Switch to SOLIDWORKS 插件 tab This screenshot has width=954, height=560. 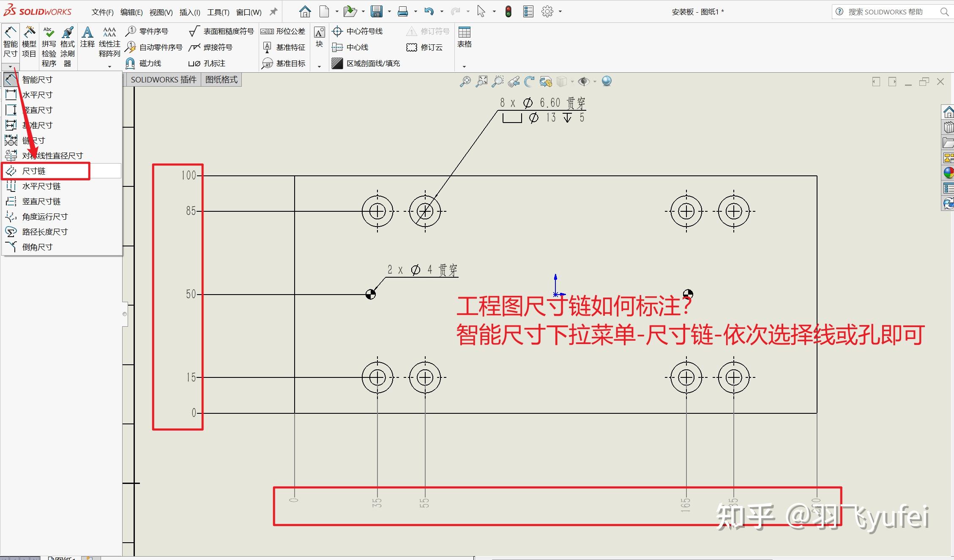(x=164, y=79)
